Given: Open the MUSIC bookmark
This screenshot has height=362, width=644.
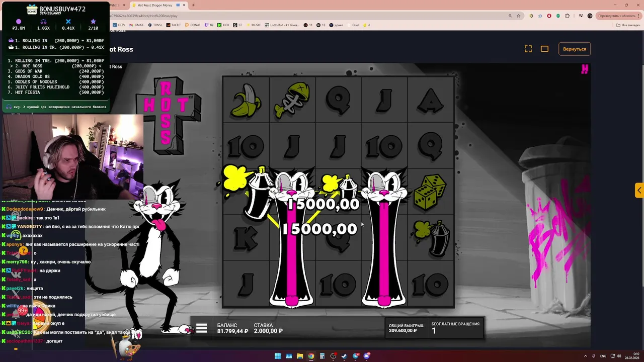Looking at the screenshot, I should 254,25.
